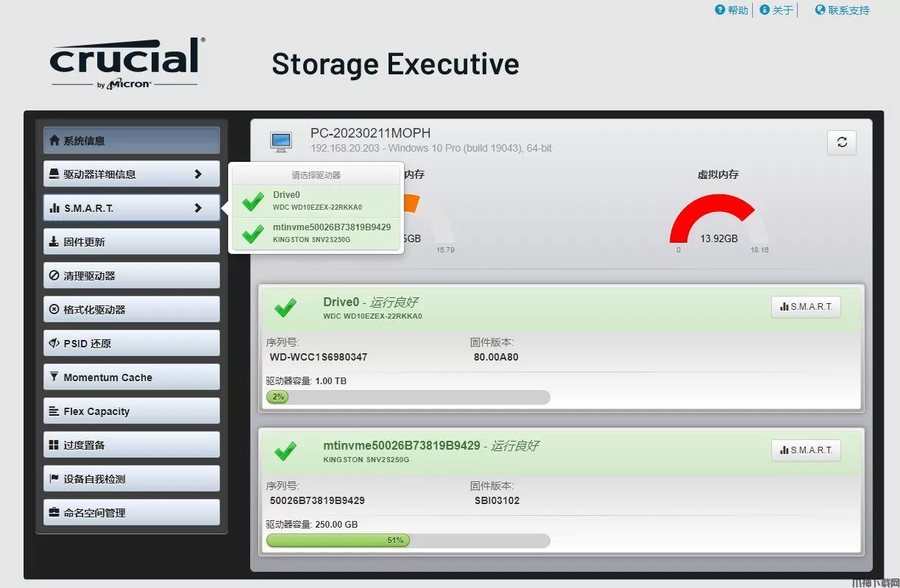
Task: Select the S.M.A.R.T. sidebar menu item
Action: point(132,208)
